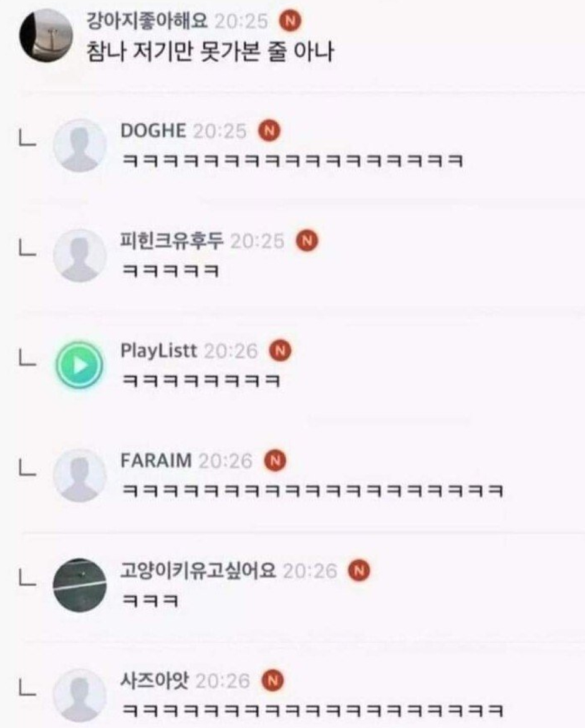
Task: Open 고양이키유고싶어요's profile photo
Action: pos(80,585)
